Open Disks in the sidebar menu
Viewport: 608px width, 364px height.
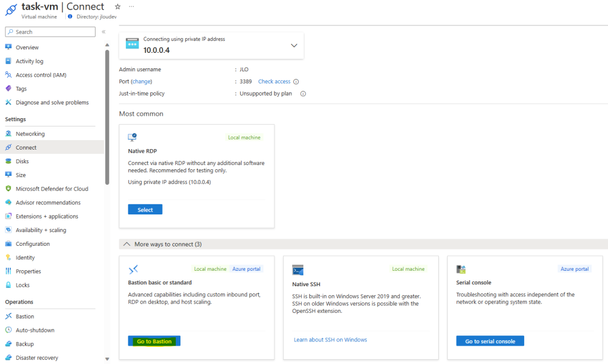pyautogui.click(x=22, y=162)
